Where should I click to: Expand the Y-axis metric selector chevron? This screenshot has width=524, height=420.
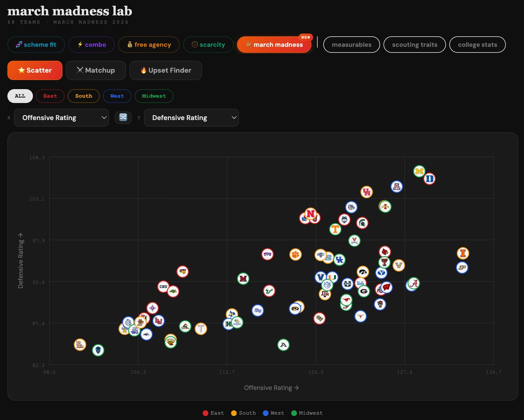(x=232, y=117)
